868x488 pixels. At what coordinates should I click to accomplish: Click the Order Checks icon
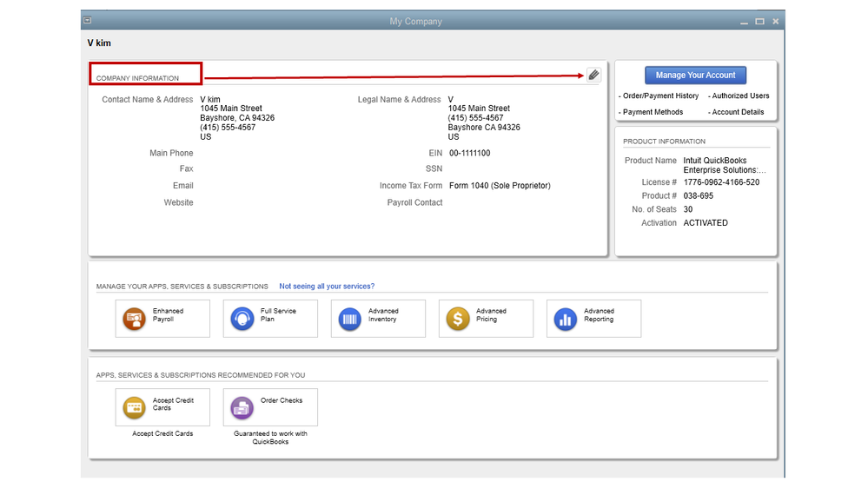(x=242, y=408)
